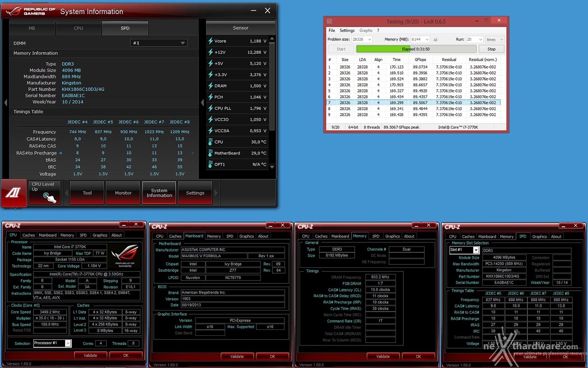Click the +3.3V lightning bolt sensor icon
This screenshot has width=588, height=368.
(x=210, y=75)
